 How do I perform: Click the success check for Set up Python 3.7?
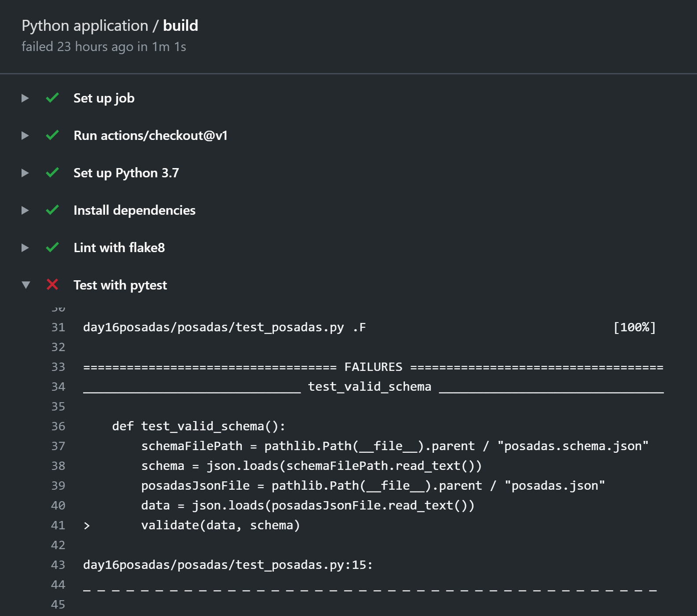click(52, 172)
